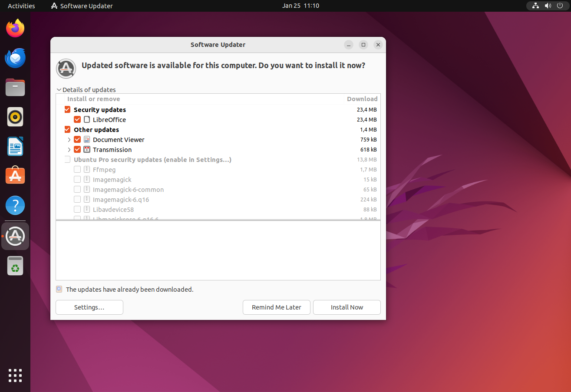Open Firefox from the dock
The width and height of the screenshot is (571, 392).
(x=15, y=29)
